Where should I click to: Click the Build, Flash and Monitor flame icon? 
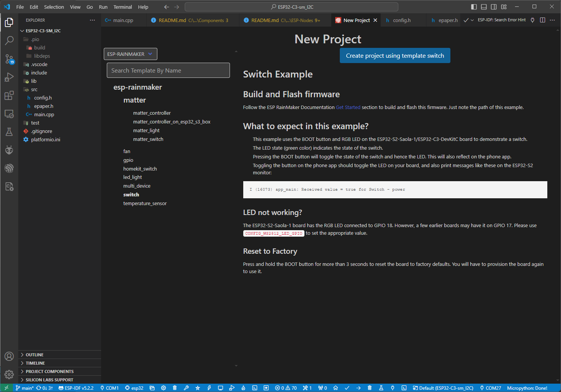coord(243,388)
